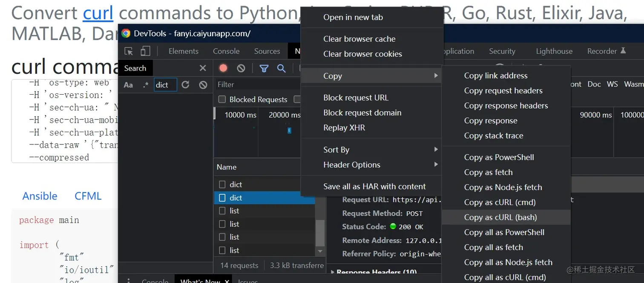
Task: Click the clear search results icon
Action: click(x=203, y=85)
